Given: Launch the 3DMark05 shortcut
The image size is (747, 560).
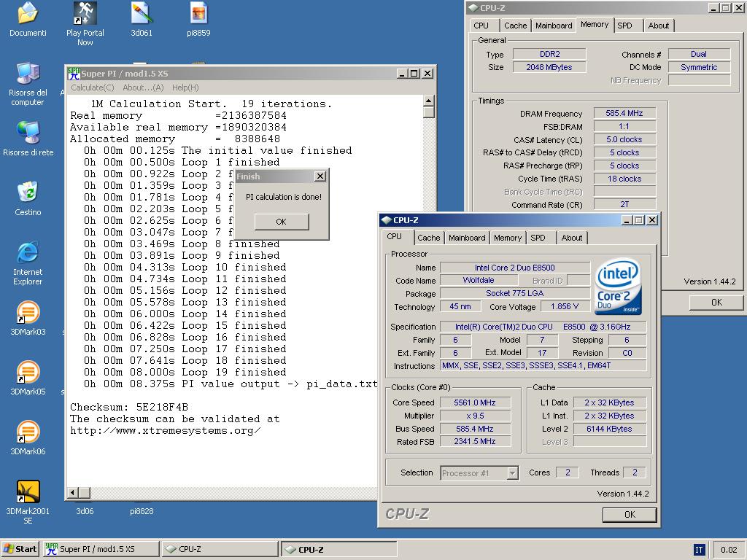Looking at the screenshot, I should tap(28, 372).
